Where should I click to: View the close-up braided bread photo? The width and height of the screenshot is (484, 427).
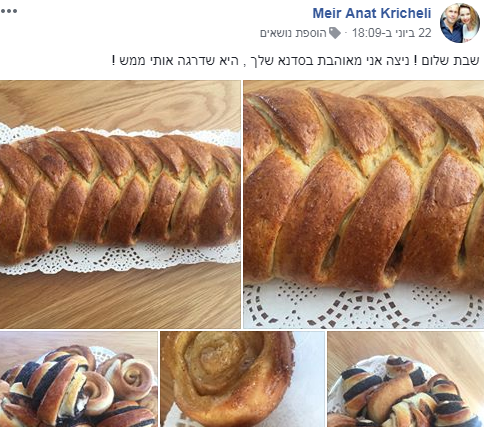click(x=363, y=204)
